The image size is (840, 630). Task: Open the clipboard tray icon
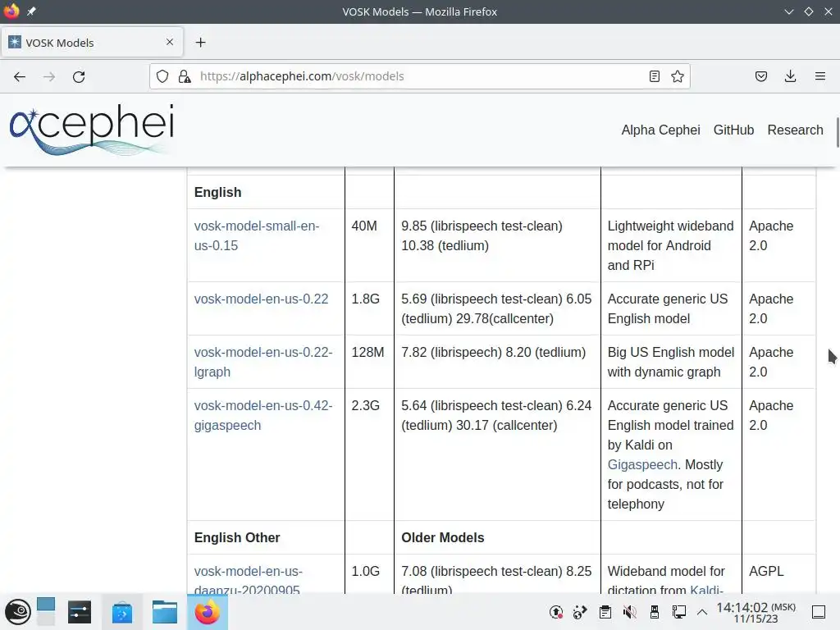(x=605, y=612)
